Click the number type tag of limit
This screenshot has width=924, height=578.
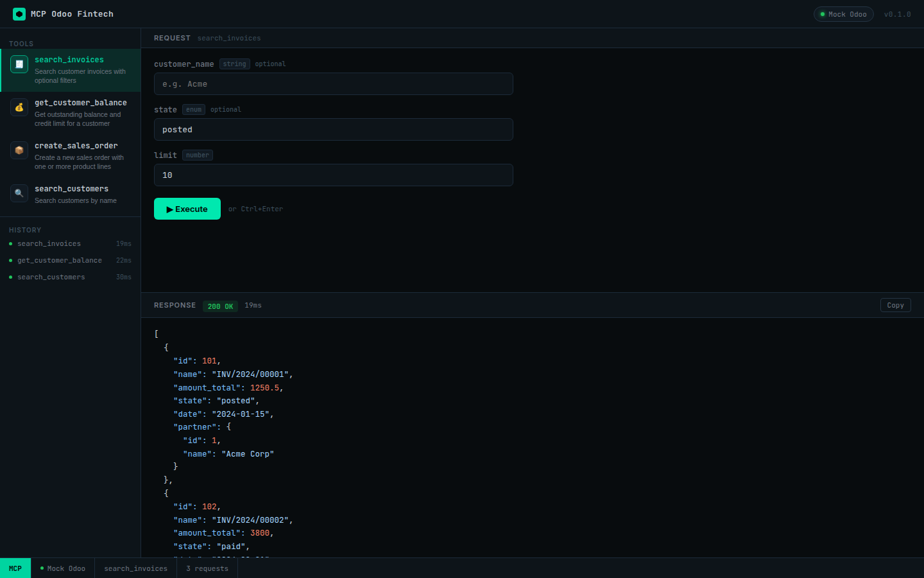point(198,155)
